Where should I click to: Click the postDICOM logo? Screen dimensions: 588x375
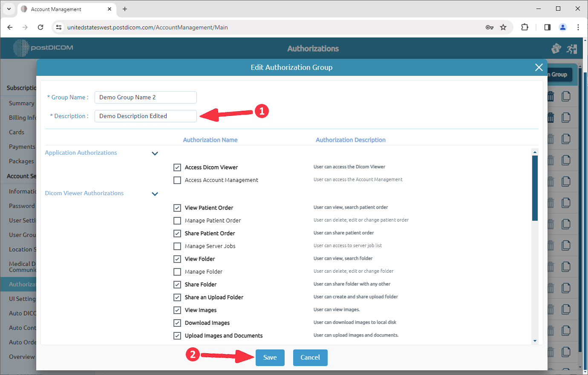coord(43,48)
